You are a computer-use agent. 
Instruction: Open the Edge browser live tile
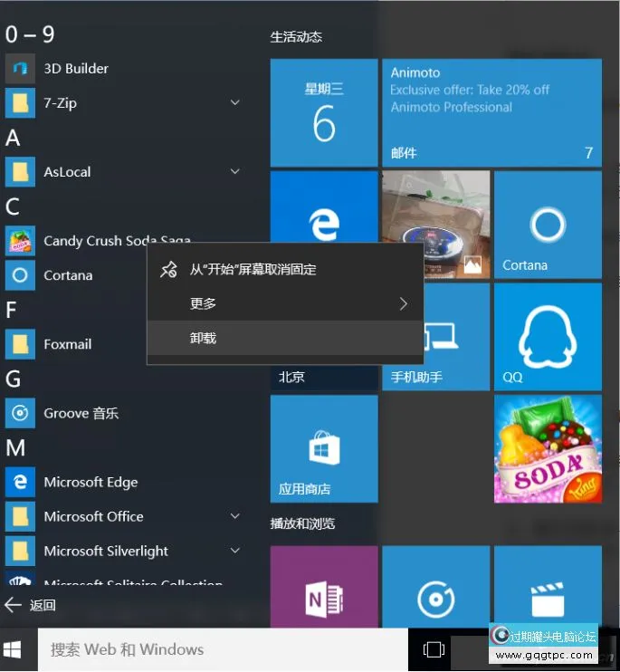tap(324, 206)
